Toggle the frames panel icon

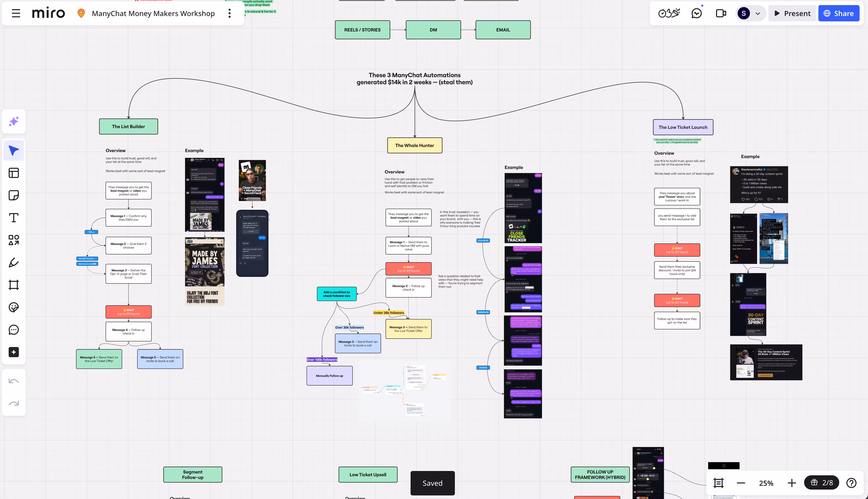click(x=718, y=483)
